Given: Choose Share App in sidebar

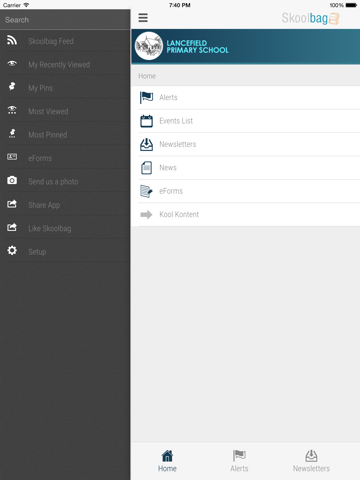Looking at the screenshot, I should click(65, 205).
